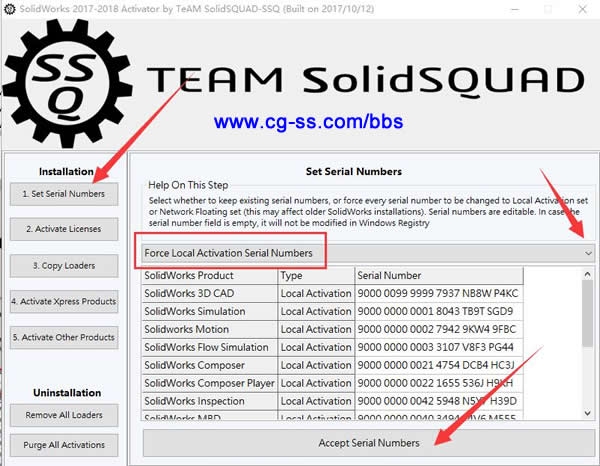Edit the serial number field for SolidWorks Simulation
This screenshot has height=466, width=600.
point(438,311)
